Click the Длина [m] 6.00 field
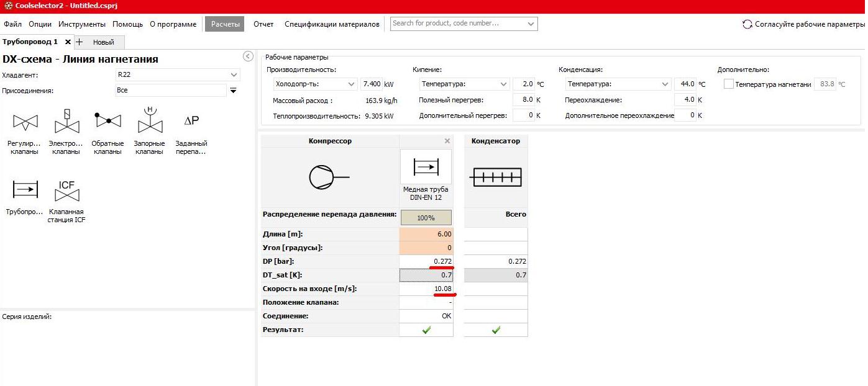The image size is (868, 386). tap(426, 234)
